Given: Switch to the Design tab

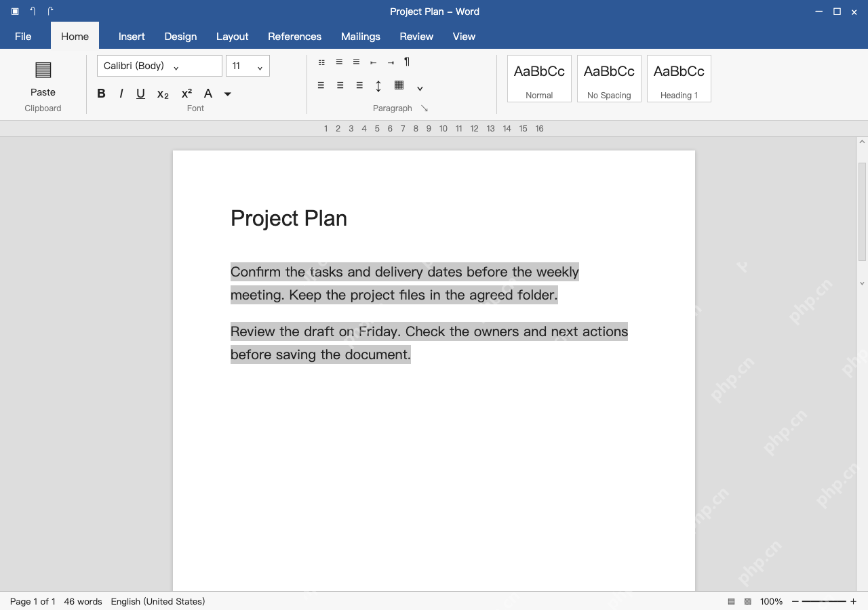Looking at the screenshot, I should coord(180,37).
